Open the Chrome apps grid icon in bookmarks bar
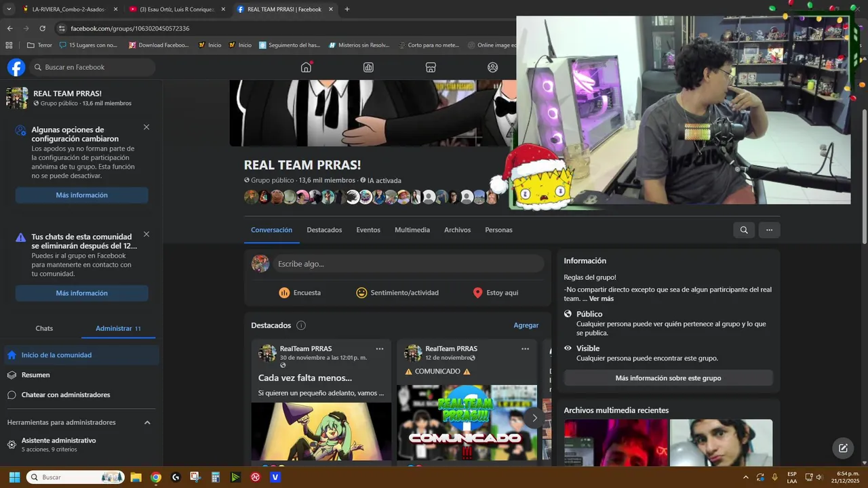This screenshot has height=488, width=868. [9, 45]
